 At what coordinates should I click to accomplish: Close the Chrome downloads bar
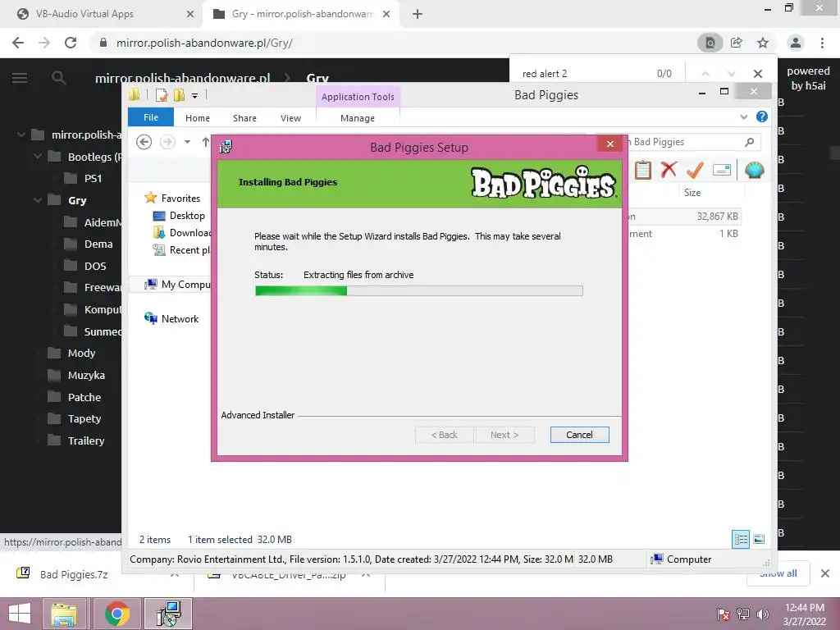pos(825,573)
